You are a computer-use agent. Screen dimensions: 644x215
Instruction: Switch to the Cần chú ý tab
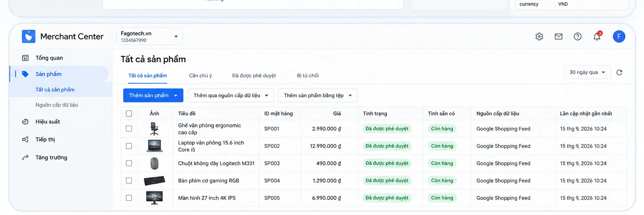tap(200, 76)
